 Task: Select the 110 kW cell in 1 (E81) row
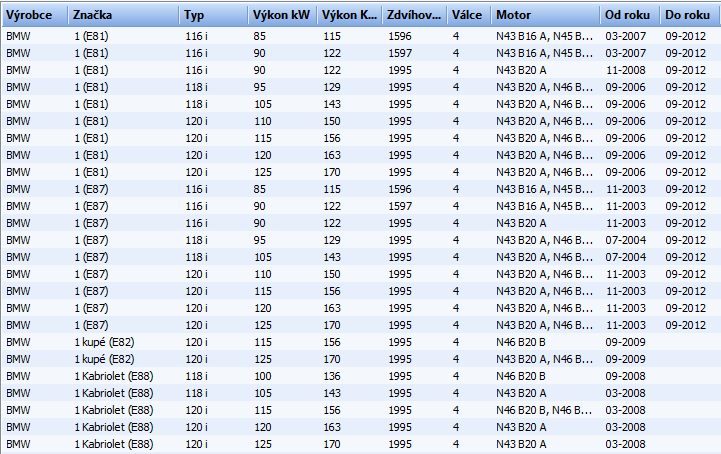[263, 121]
